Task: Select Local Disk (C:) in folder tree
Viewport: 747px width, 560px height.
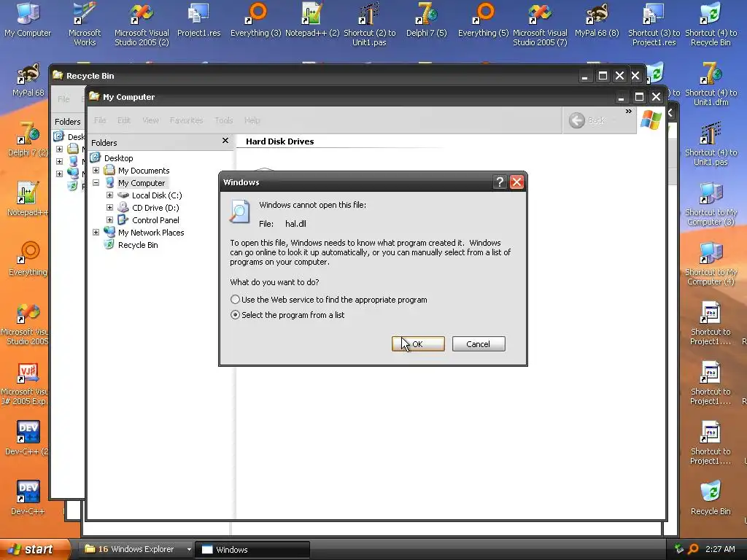Action: (157, 195)
